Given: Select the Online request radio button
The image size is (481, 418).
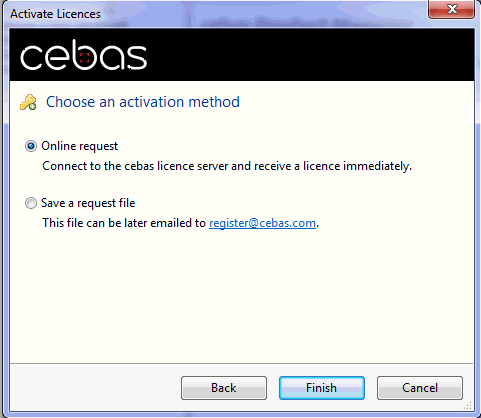Looking at the screenshot, I should (x=31, y=146).
